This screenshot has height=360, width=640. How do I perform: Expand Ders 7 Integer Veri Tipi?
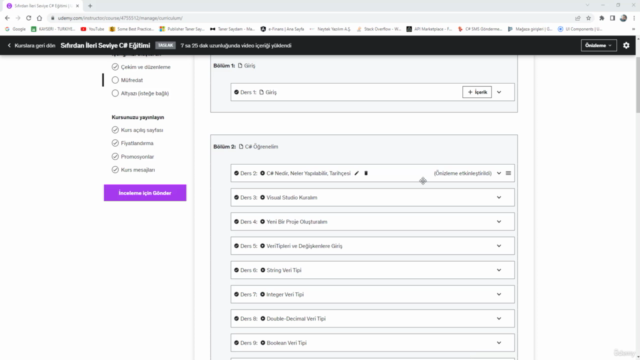499,294
